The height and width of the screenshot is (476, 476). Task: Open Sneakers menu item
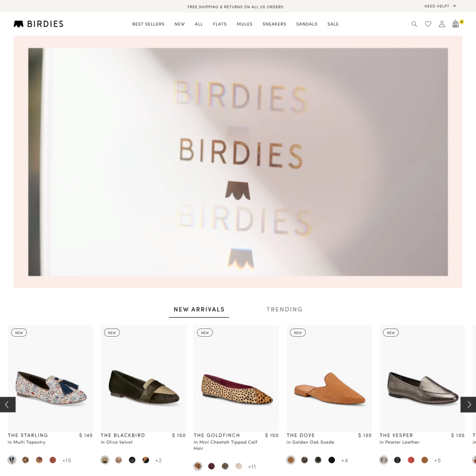pos(274,24)
